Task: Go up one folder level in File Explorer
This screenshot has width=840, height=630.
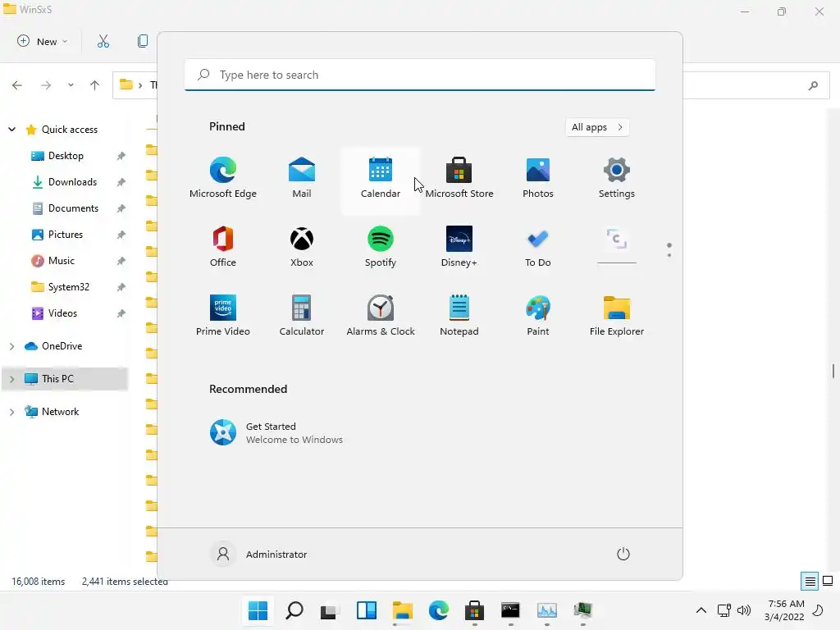Action: click(95, 85)
